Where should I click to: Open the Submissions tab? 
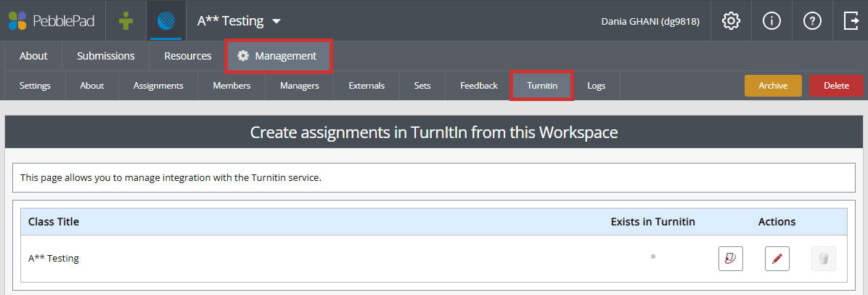click(x=106, y=56)
